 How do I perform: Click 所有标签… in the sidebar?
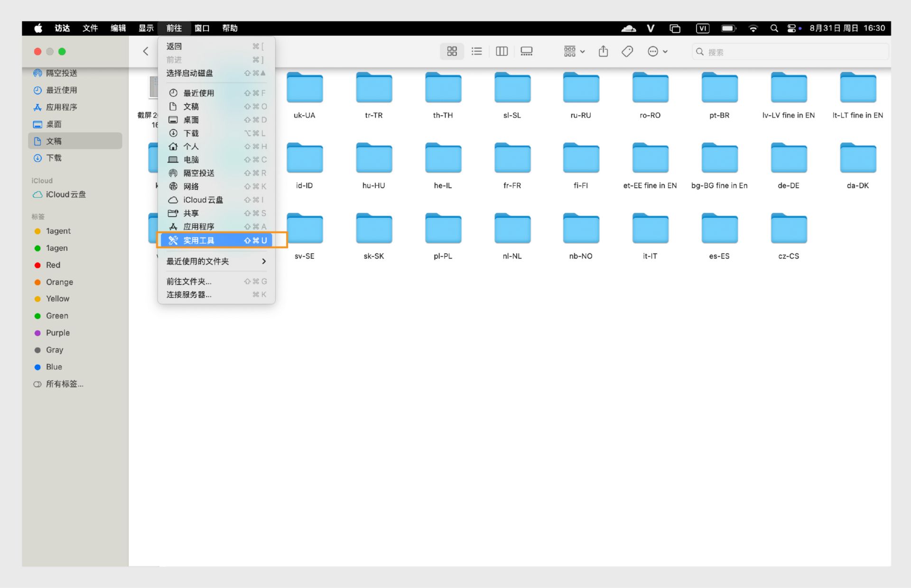click(x=64, y=384)
